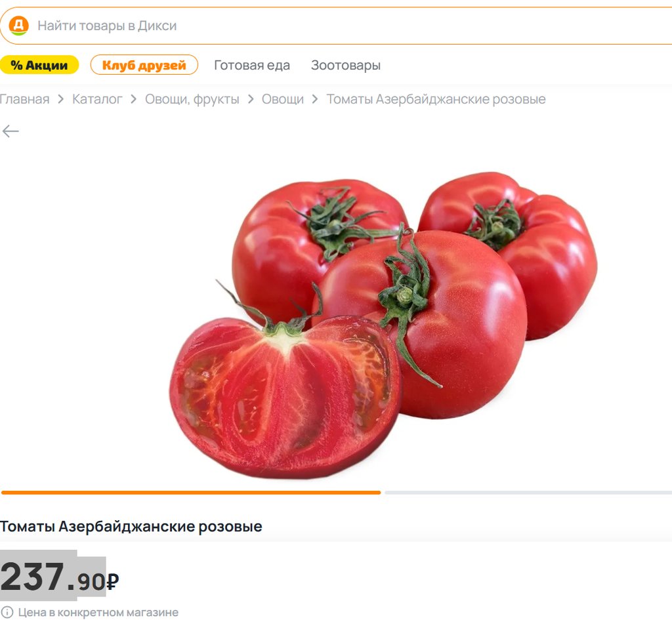Switch to second image via gray indicator
This screenshot has height=620, width=672.
pyautogui.click(x=528, y=493)
